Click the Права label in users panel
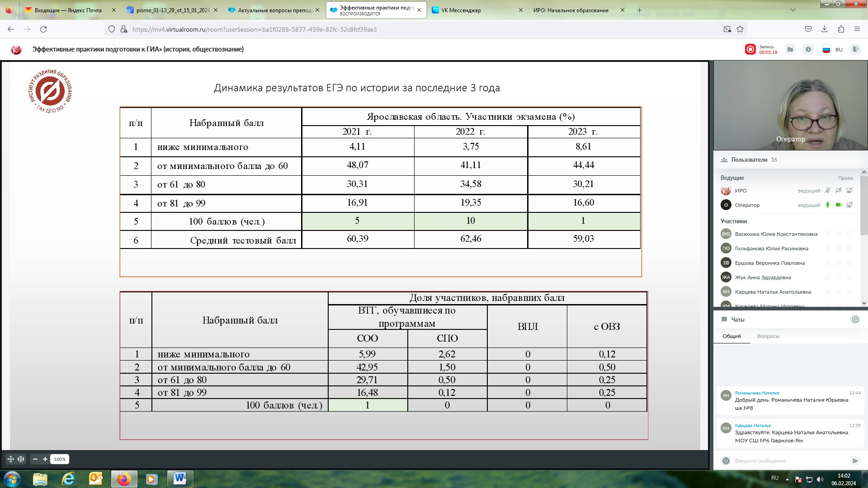Image resolution: width=868 pixels, height=488 pixels. 845,178
